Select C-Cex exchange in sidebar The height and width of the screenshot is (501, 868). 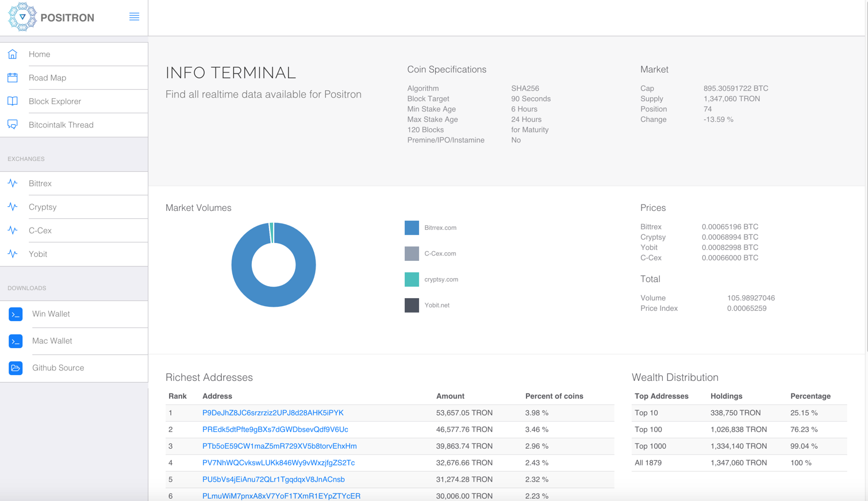pos(74,230)
